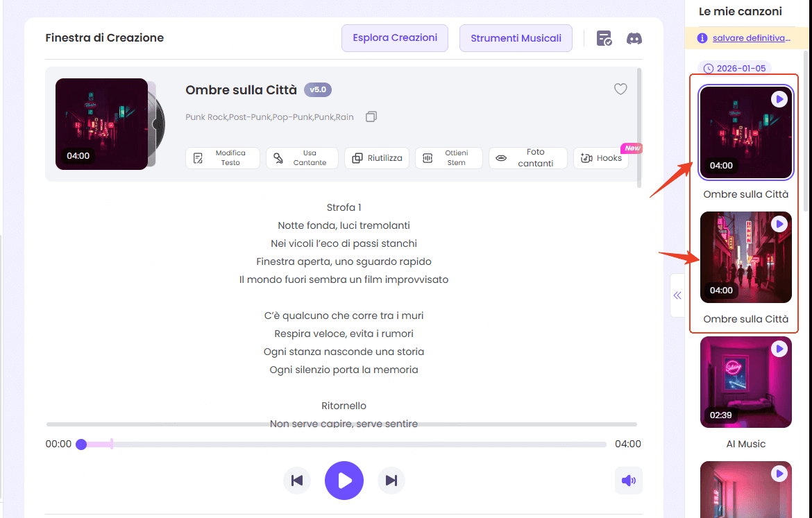Open the task list icon beside Discord
Screen dimensions: 812x518
tap(604, 38)
